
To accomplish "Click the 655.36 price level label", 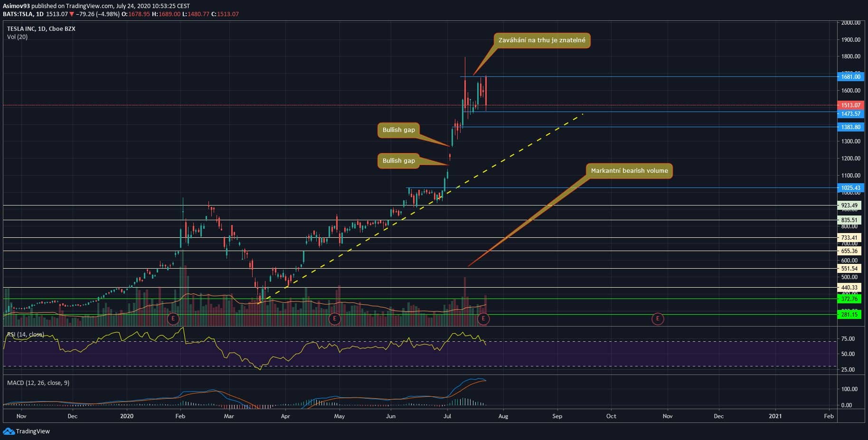I will click(x=849, y=251).
